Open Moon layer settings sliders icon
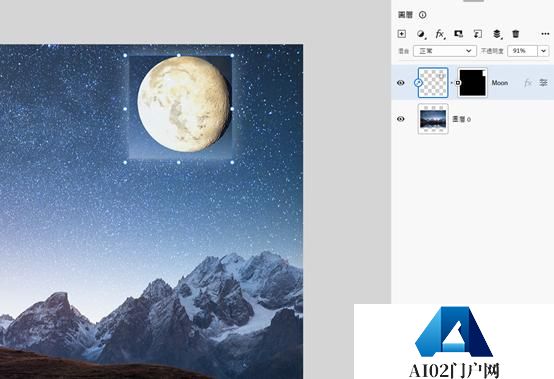Screen dimensions: 554x379 543,83
